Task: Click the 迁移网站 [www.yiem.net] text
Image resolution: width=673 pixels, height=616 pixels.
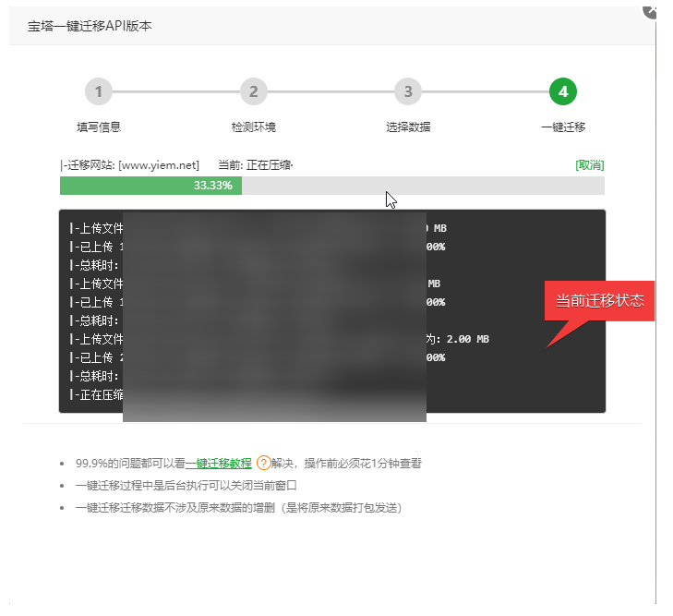Action: pos(130,165)
